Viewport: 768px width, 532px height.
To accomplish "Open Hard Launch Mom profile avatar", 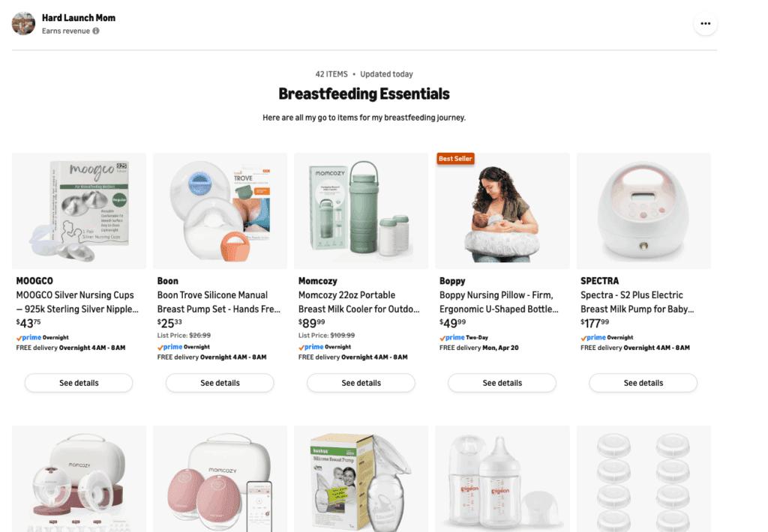I will coord(23,23).
